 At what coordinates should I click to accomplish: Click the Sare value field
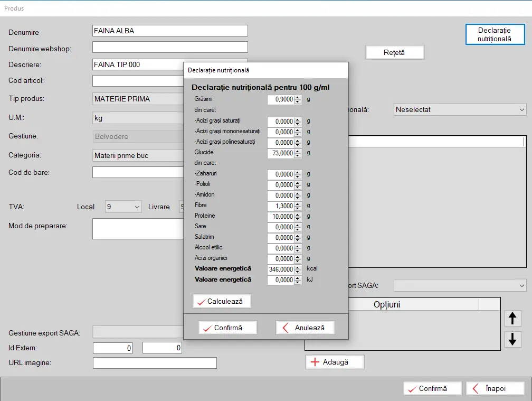click(281, 227)
